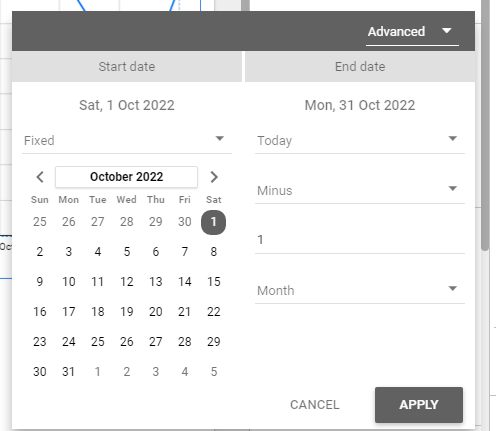Select October 15 in the calendar

click(x=214, y=282)
